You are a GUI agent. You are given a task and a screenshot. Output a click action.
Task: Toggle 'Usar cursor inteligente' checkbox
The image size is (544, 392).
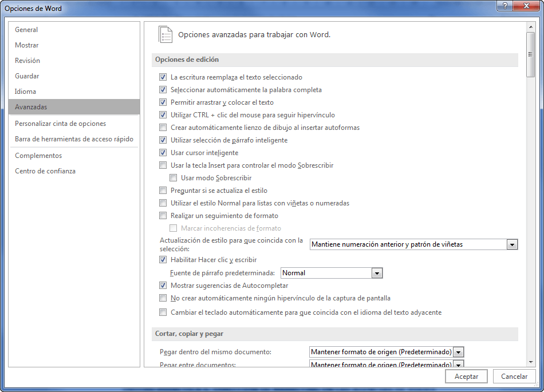click(163, 153)
